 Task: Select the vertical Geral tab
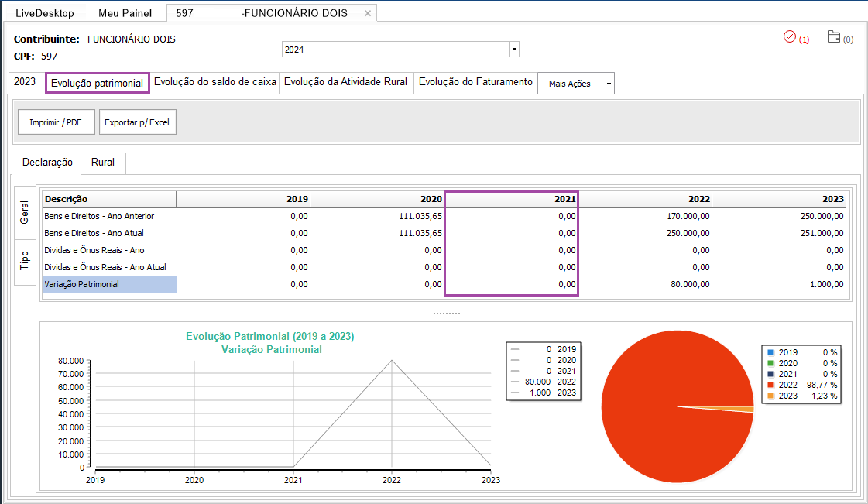(24, 212)
